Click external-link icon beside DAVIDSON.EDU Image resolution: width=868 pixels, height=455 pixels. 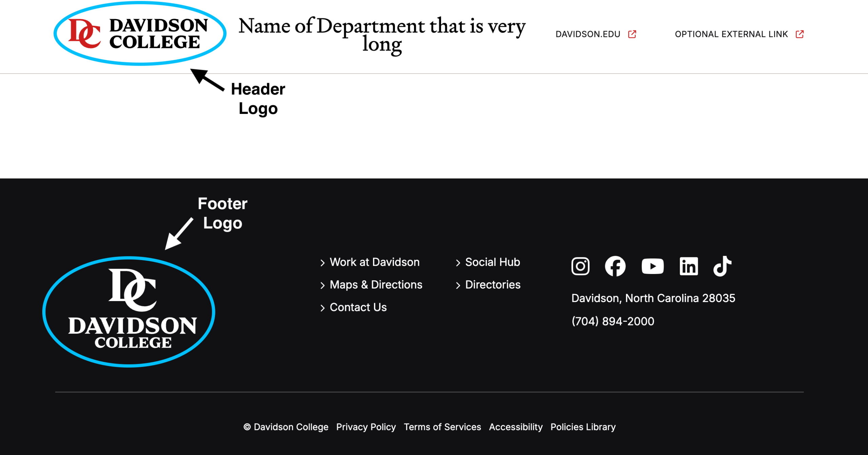click(632, 34)
